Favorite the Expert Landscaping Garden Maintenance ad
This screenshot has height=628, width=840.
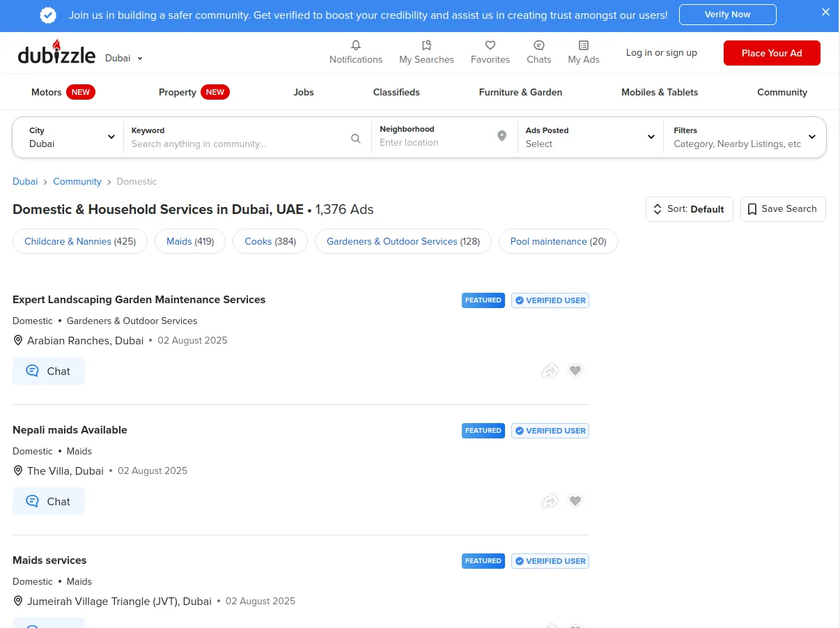click(575, 371)
